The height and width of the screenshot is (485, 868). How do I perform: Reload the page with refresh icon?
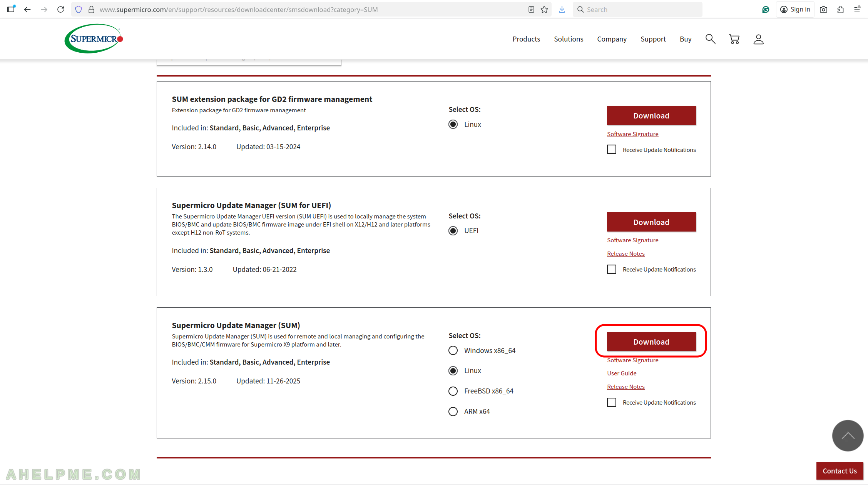pyautogui.click(x=60, y=10)
